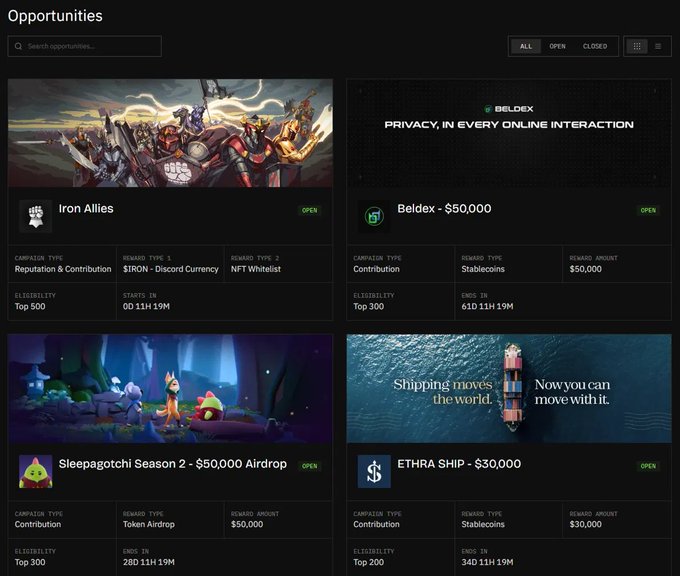Click the ETHRA SHIP dollar logo icon
This screenshot has height=576, width=680.
[374, 471]
